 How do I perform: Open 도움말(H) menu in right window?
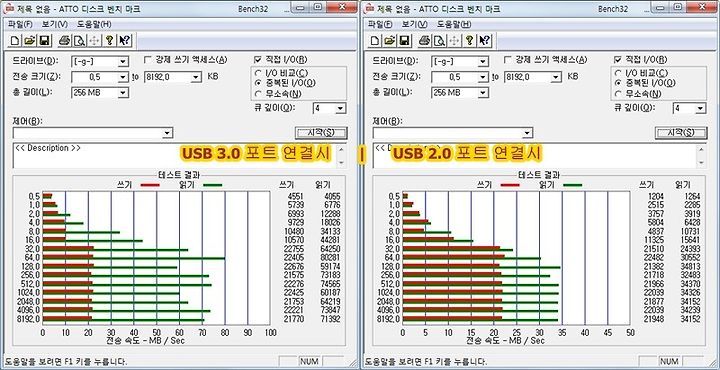(454, 24)
